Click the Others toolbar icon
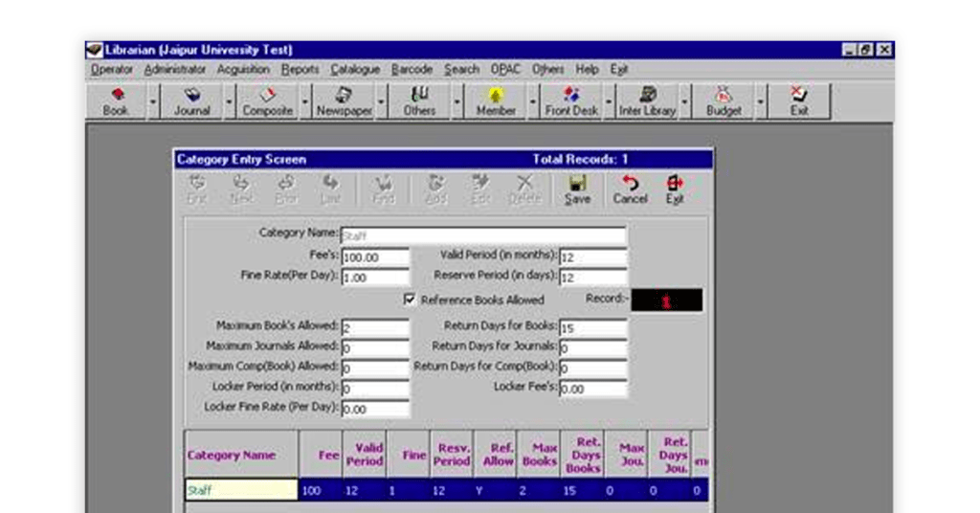The width and height of the screenshot is (980, 513). 419,101
